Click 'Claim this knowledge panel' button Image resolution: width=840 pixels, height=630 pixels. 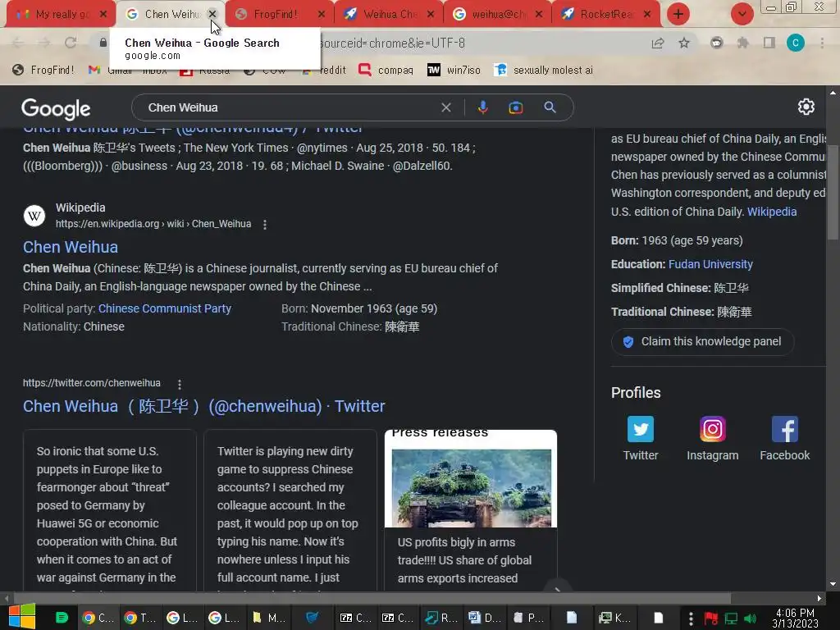click(702, 342)
